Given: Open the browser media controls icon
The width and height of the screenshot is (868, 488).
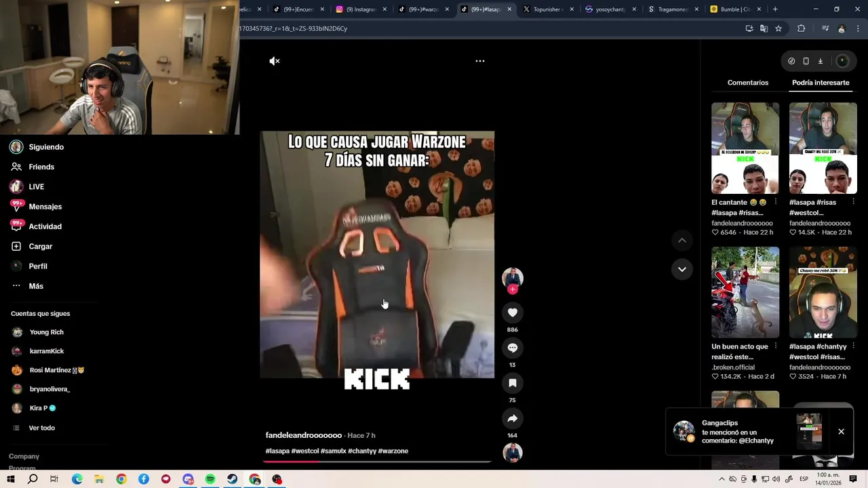Looking at the screenshot, I should 825,28.
